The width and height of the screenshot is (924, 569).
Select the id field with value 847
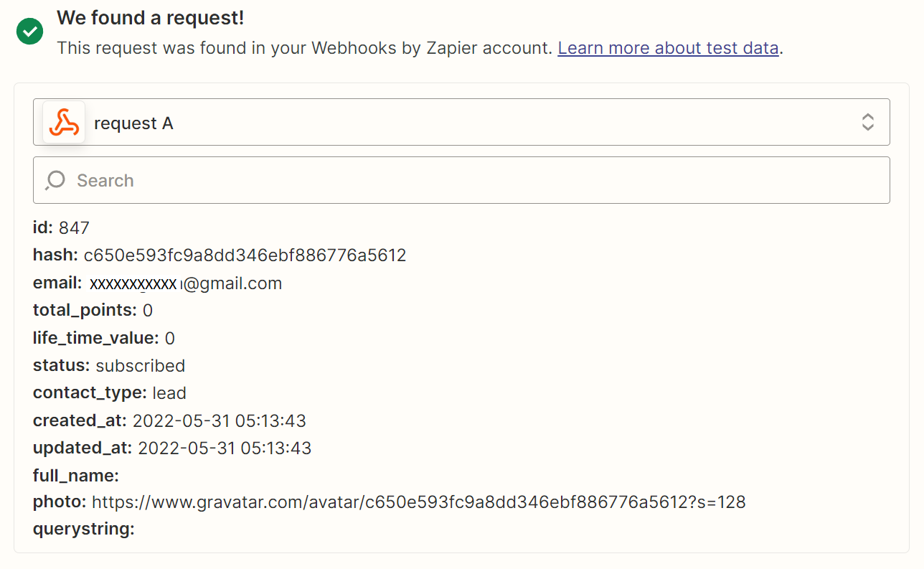click(62, 228)
